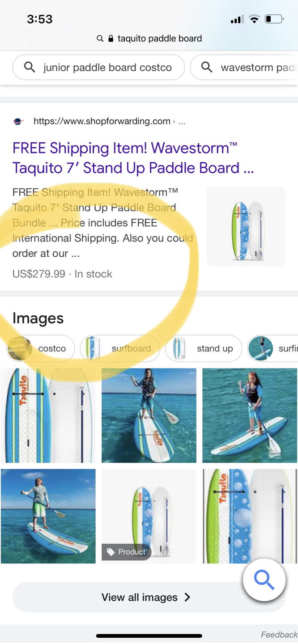298x644 pixels.
Task: Tap the Feedback link at the bottom
Action: click(x=279, y=635)
